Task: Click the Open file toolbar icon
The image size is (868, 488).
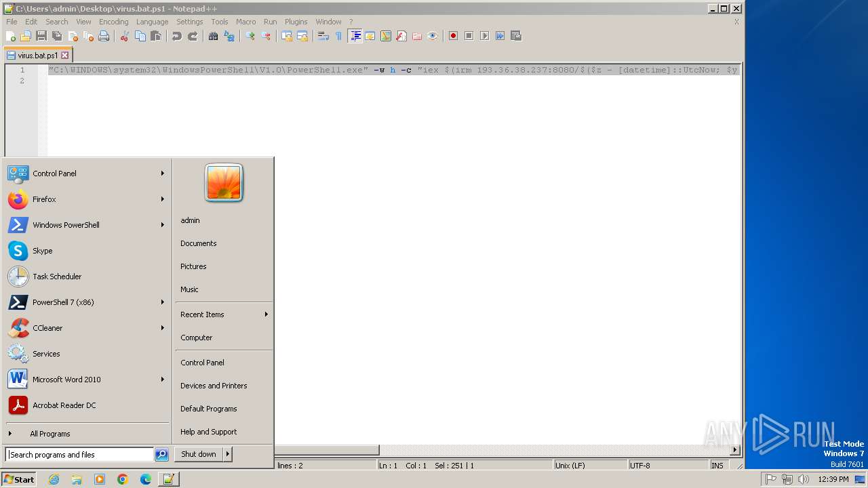Action: pyautogui.click(x=26, y=36)
